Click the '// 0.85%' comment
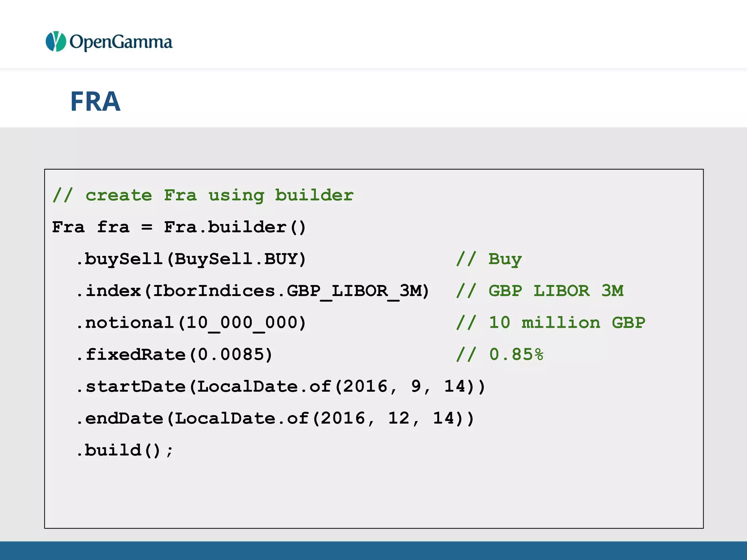Image resolution: width=747 pixels, height=560 pixels. click(500, 355)
